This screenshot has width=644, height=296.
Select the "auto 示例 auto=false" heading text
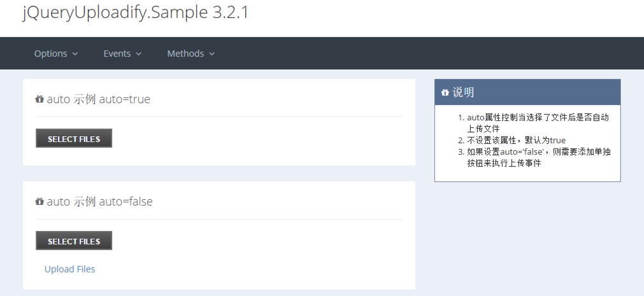click(x=100, y=202)
